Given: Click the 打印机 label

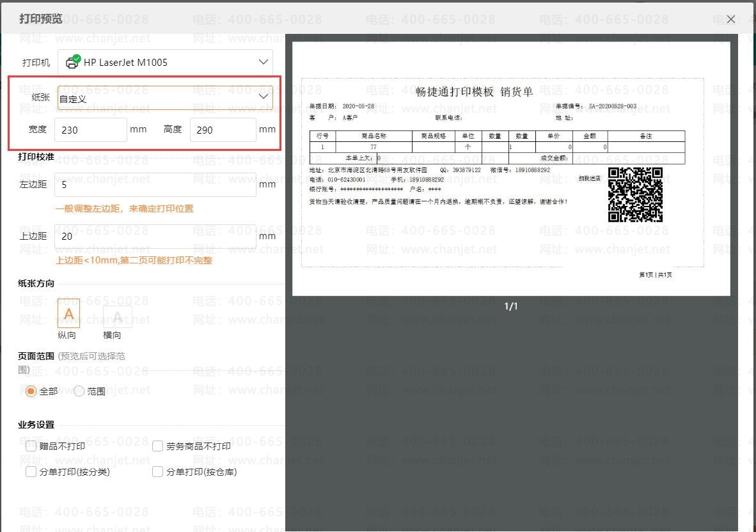Looking at the screenshot, I should 36,63.
